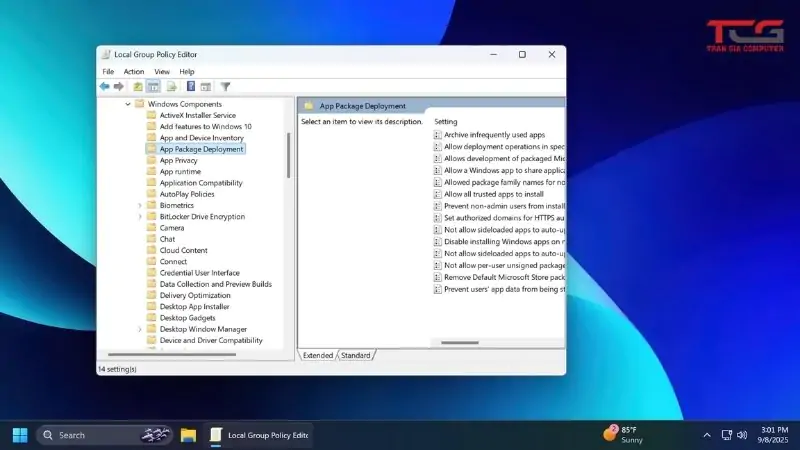Select Desktop App Installer in the tree
The width and height of the screenshot is (800, 450).
click(x=194, y=306)
